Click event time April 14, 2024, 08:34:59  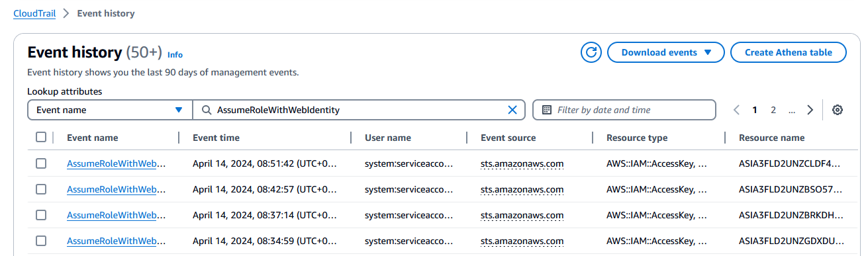click(x=265, y=241)
